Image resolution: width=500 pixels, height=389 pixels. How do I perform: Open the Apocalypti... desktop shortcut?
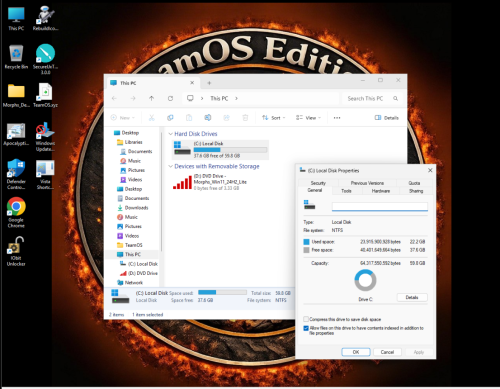(x=16, y=134)
